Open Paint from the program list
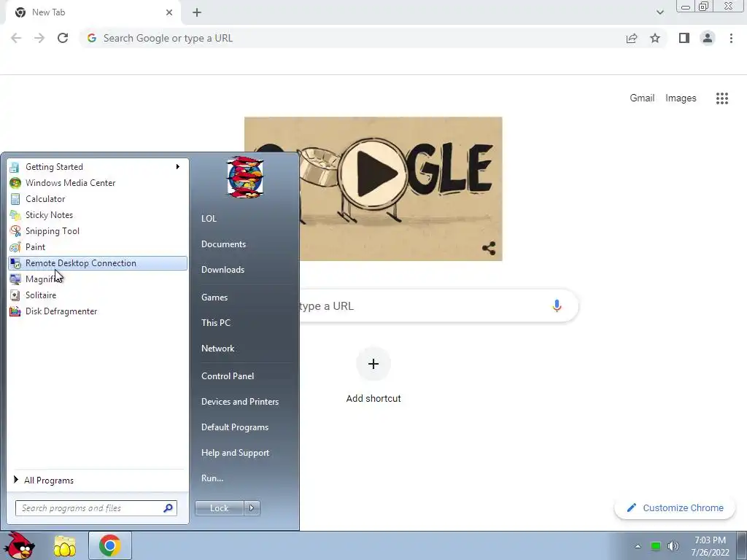This screenshot has height=560, width=747. 98,247
